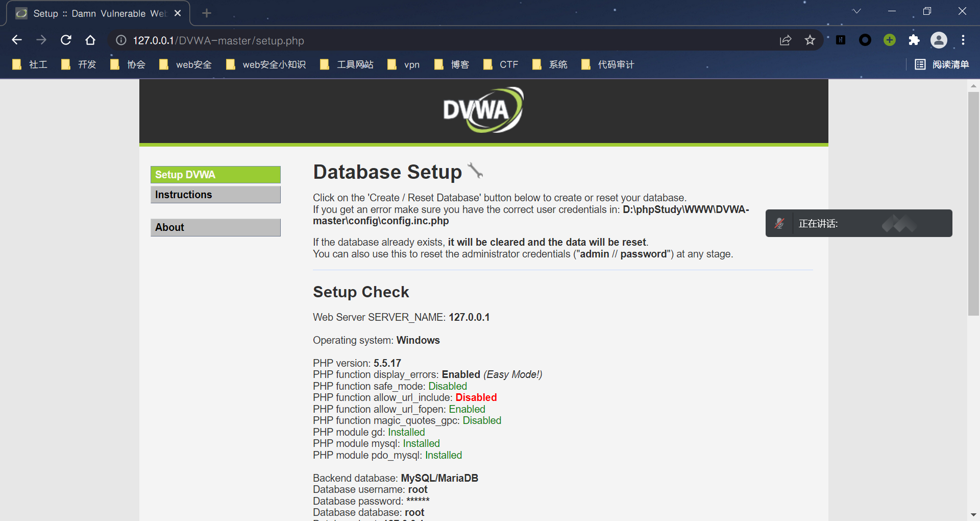Share this page via address bar icon
Image resolution: width=980 pixels, height=521 pixels.
tap(786, 40)
